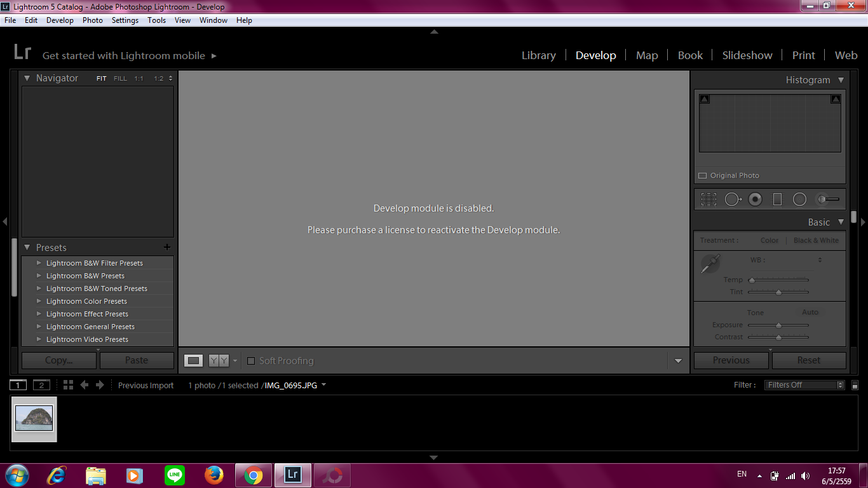Collapse the Navigator panel
Image resolution: width=868 pixels, height=488 pixels.
coord(27,78)
